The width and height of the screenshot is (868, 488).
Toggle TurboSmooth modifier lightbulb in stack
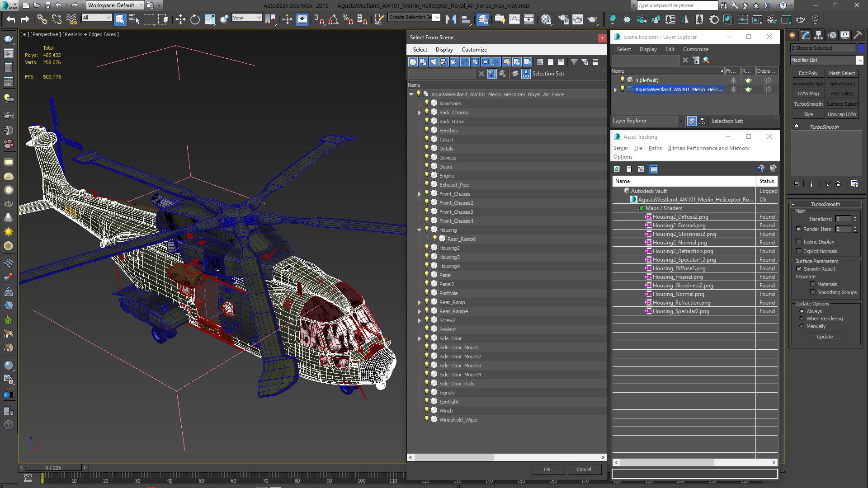click(x=797, y=127)
